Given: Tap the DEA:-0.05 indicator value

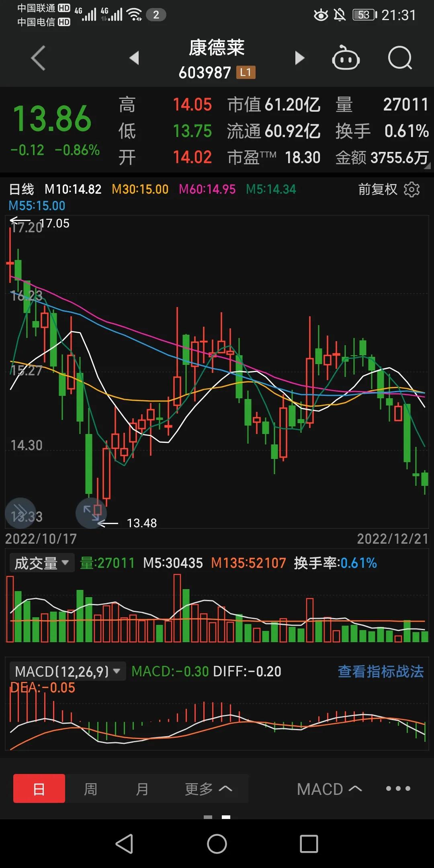Looking at the screenshot, I should (42, 688).
